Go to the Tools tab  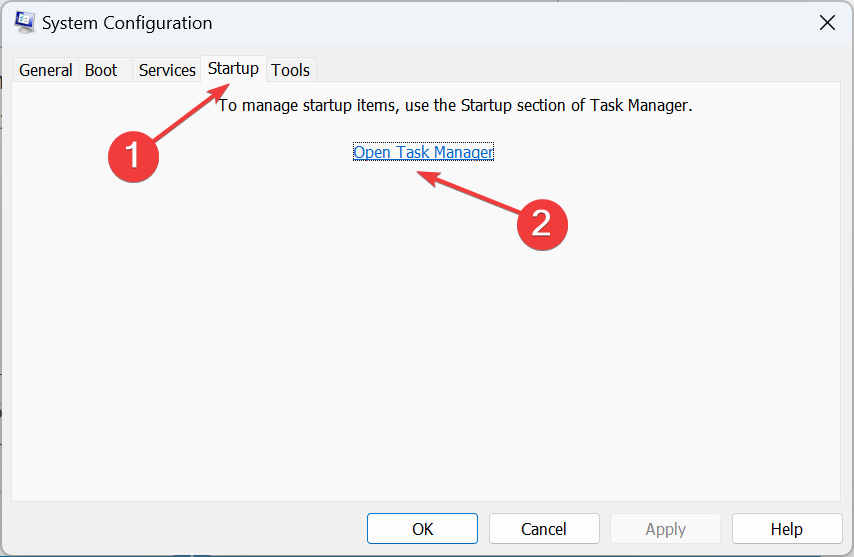291,70
